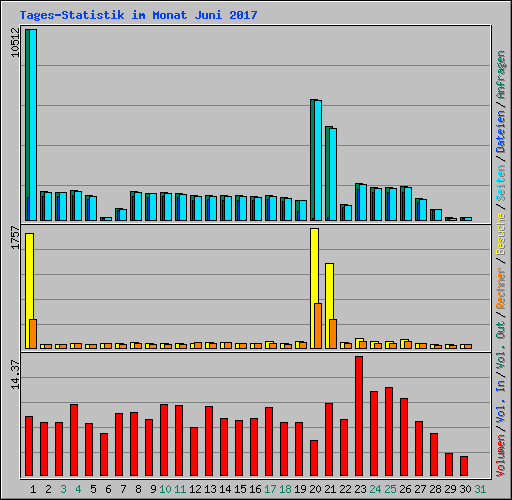Click day label 14 on the x-axis
512x500 pixels.
[225, 489]
